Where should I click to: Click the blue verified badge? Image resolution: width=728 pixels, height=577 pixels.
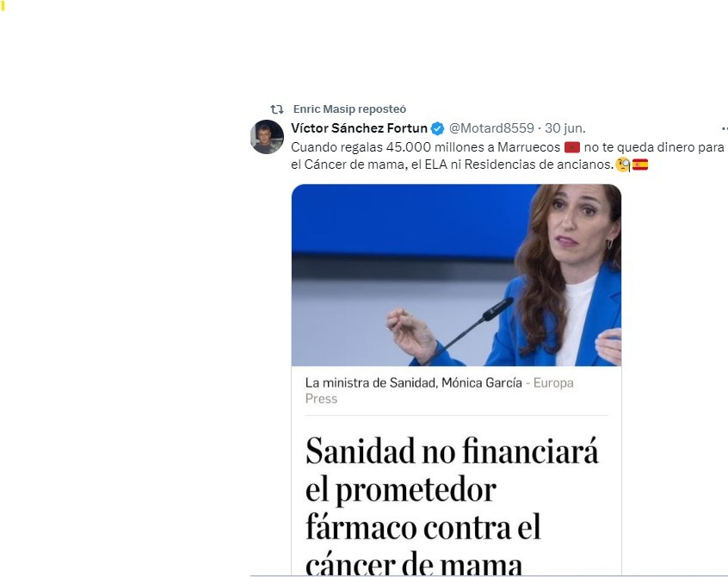pos(437,128)
